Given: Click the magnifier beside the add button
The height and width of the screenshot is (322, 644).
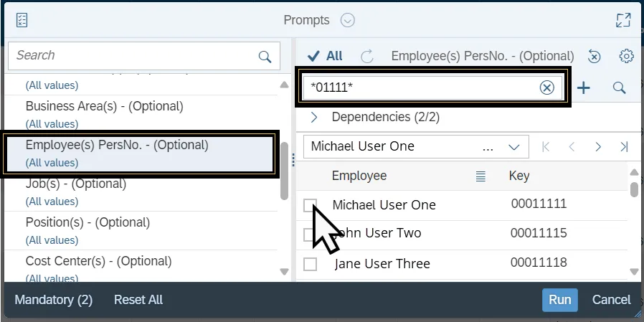Looking at the screenshot, I should click(x=619, y=87).
